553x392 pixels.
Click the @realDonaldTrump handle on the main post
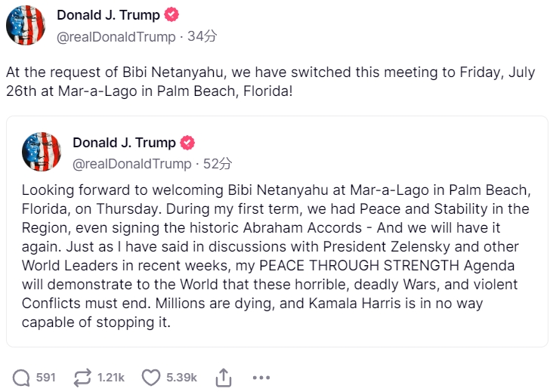click(116, 36)
